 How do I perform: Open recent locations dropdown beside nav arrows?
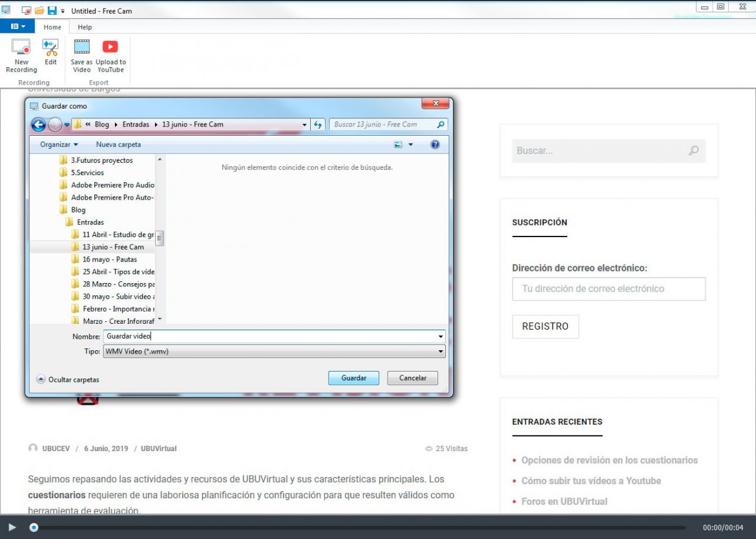pos(67,125)
